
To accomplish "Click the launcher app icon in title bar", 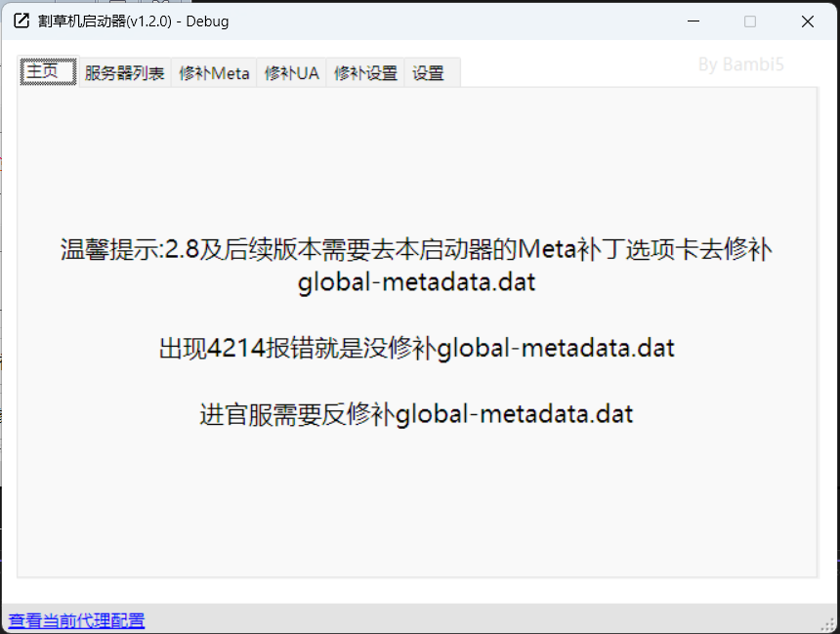I will [x=21, y=21].
